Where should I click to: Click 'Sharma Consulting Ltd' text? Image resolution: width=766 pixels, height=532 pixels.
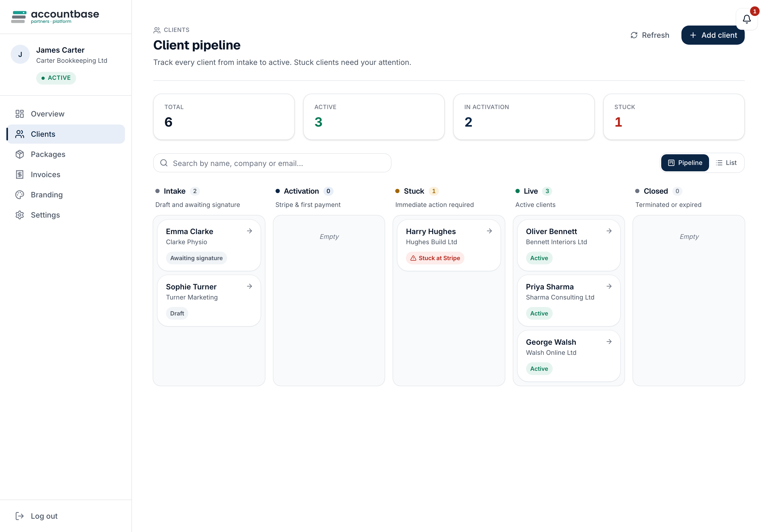[x=560, y=297]
